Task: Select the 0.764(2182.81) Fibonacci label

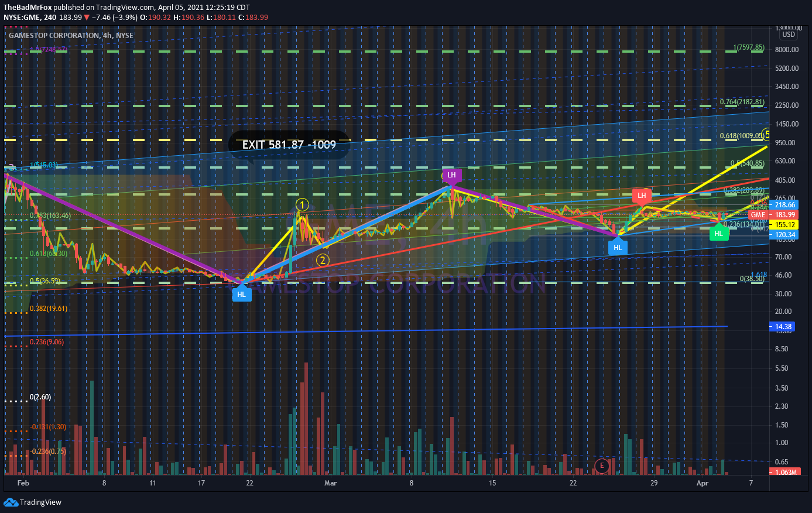Action: (742, 102)
